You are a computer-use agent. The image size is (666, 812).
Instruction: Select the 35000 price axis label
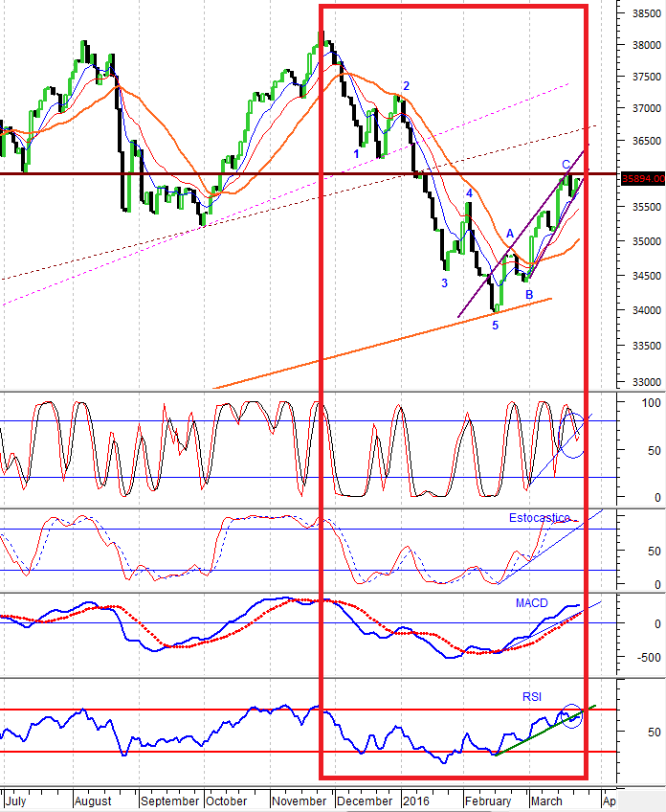tap(646, 241)
